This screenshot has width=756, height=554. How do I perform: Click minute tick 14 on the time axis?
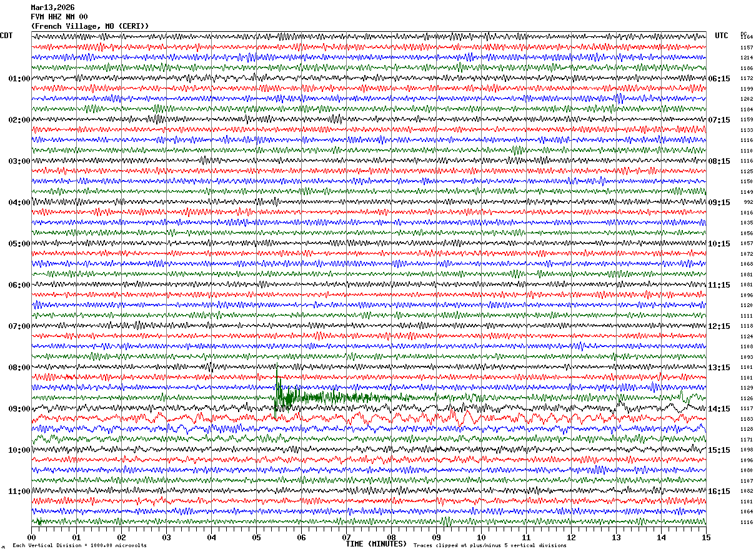661,537
